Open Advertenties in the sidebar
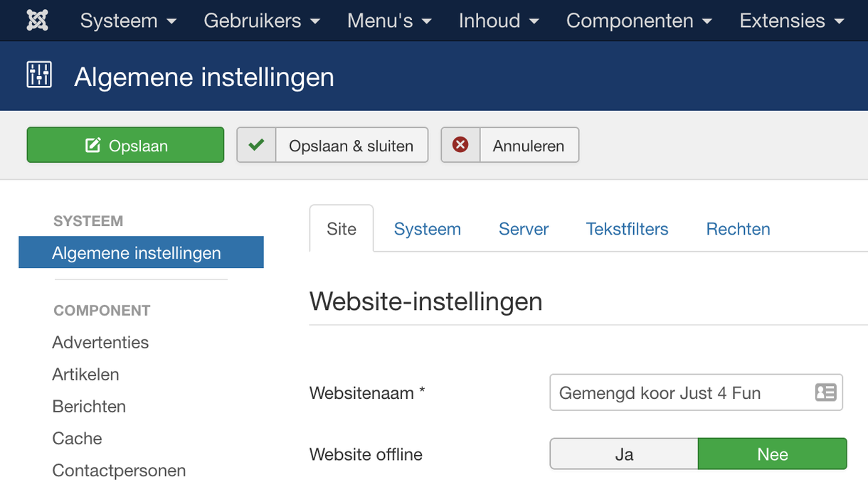The width and height of the screenshot is (868, 487). [x=100, y=342]
